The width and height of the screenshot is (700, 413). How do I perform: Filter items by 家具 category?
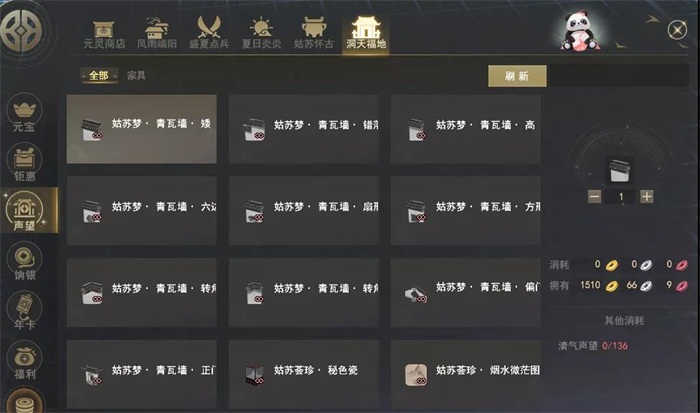(x=136, y=75)
